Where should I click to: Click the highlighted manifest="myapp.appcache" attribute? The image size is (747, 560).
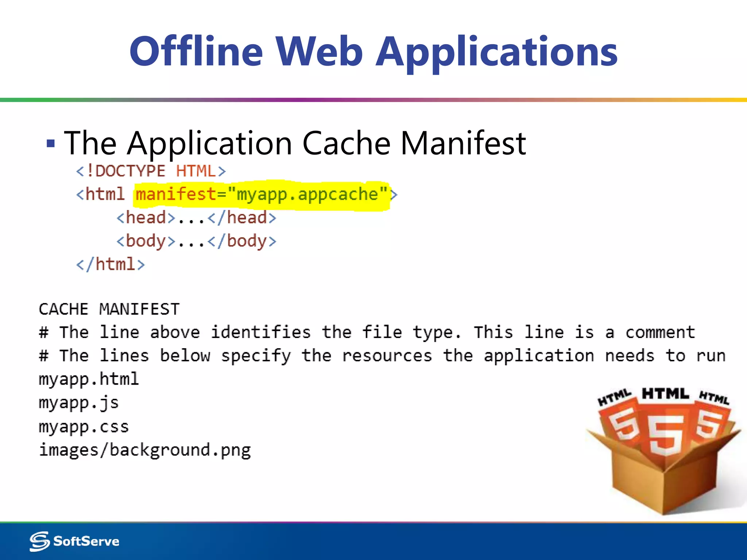pos(261,195)
